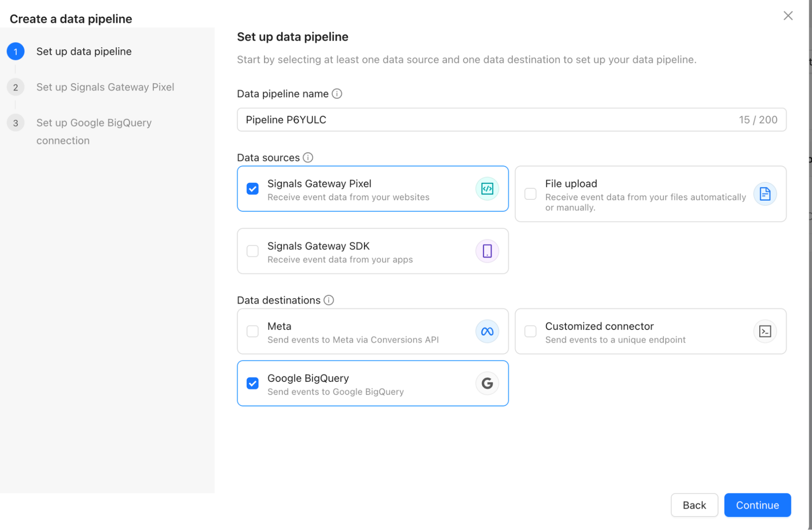Click the 'Receive event data from your websites' text
Screen dimensions: 812x530
348,197
